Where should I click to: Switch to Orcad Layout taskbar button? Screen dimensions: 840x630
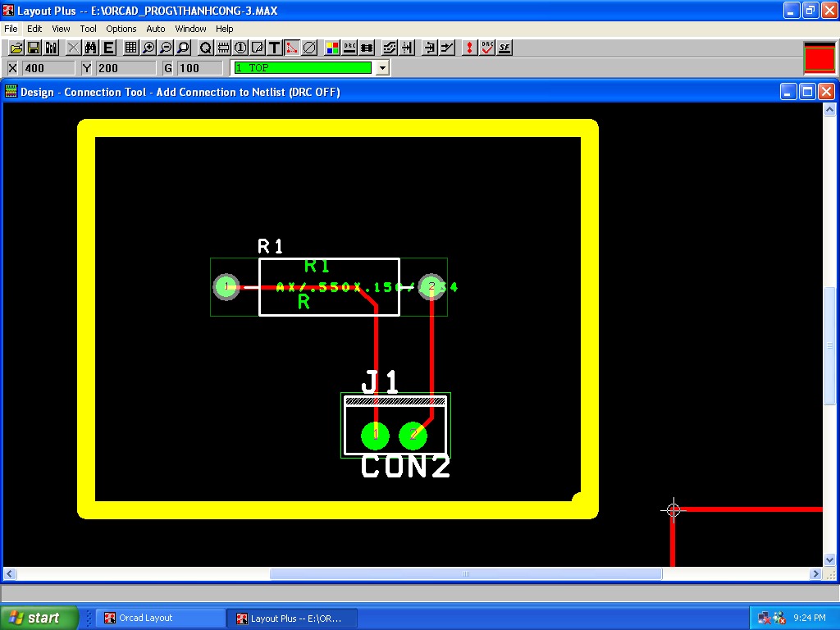161,618
